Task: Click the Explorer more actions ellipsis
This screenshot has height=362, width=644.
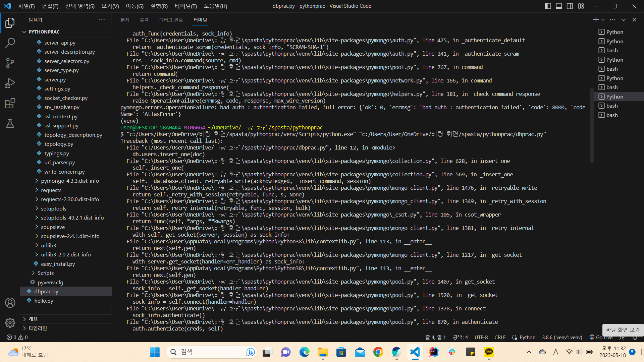Action: pyautogui.click(x=102, y=20)
